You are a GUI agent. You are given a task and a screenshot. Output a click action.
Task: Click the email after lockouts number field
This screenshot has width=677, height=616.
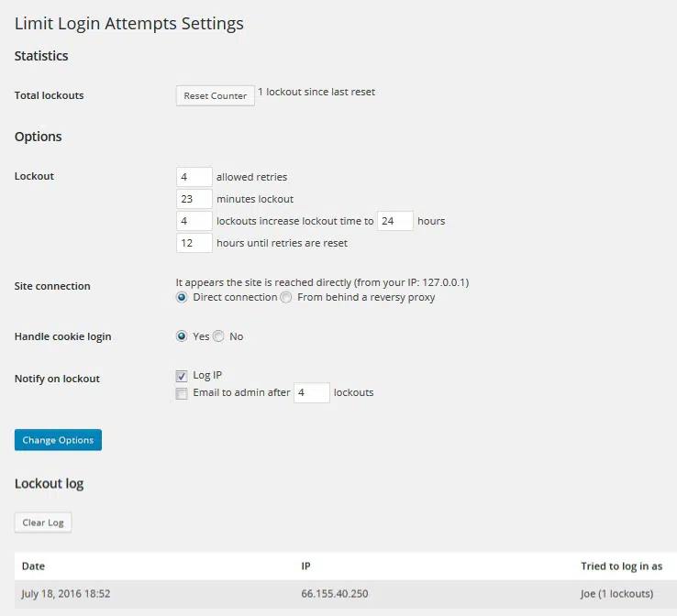[x=311, y=392]
